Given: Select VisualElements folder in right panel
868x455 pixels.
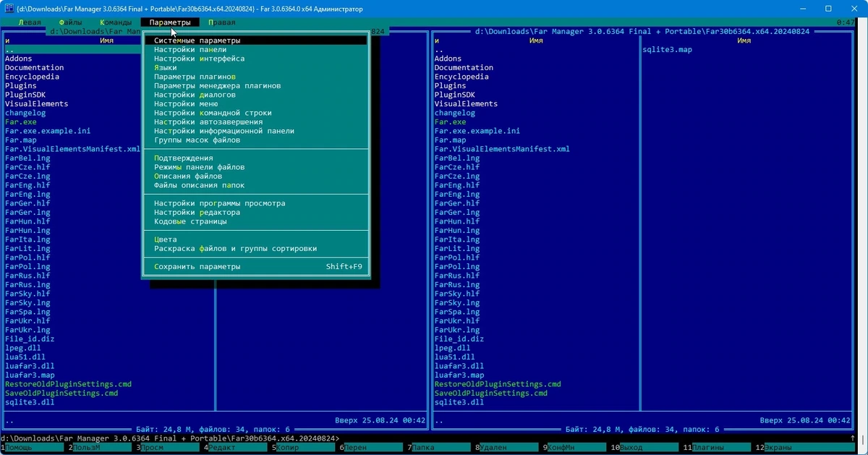Looking at the screenshot, I should [466, 104].
